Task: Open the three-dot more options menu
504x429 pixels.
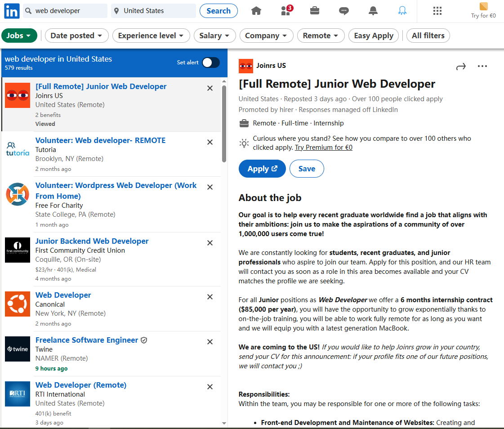Action: click(x=482, y=66)
